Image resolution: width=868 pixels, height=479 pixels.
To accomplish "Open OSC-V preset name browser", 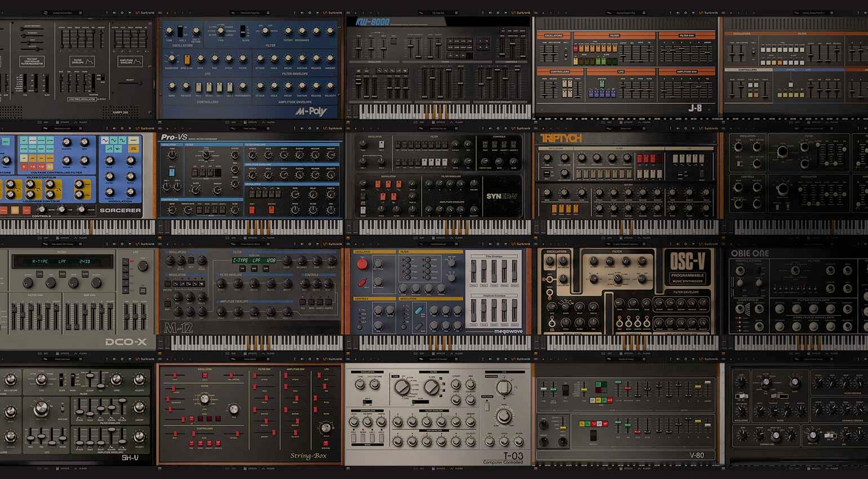I will (x=626, y=243).
